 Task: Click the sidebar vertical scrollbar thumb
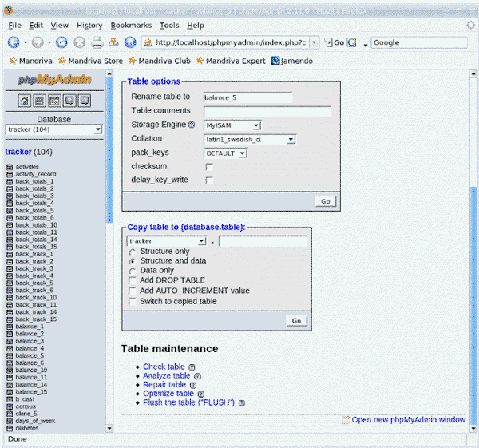tap(109, 150)
